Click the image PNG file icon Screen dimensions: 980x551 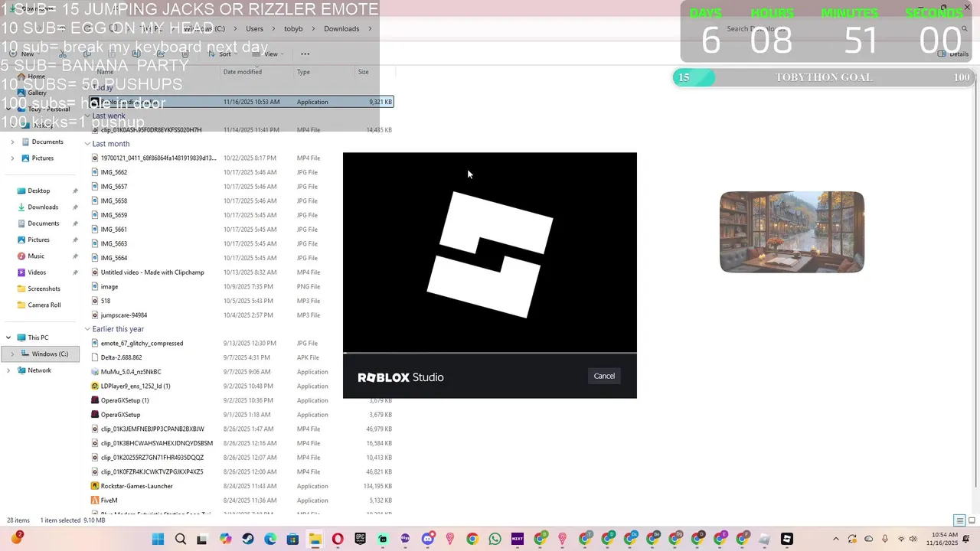95,287
